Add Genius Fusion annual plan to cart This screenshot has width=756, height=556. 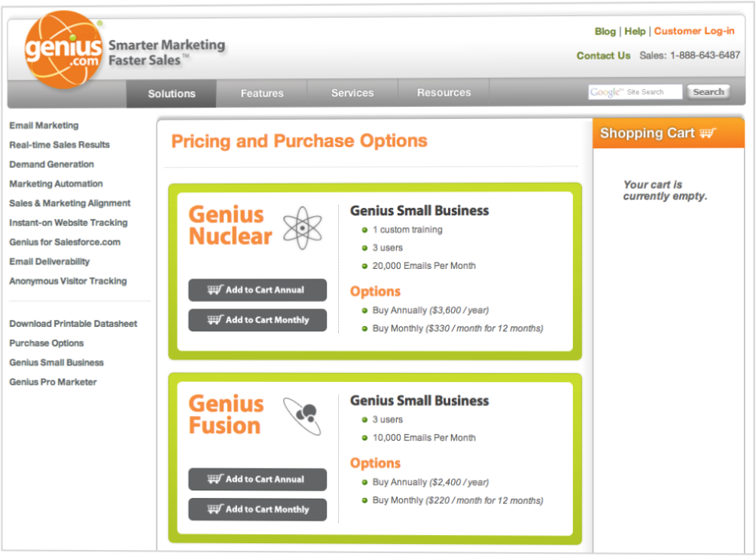coord(258,479)
